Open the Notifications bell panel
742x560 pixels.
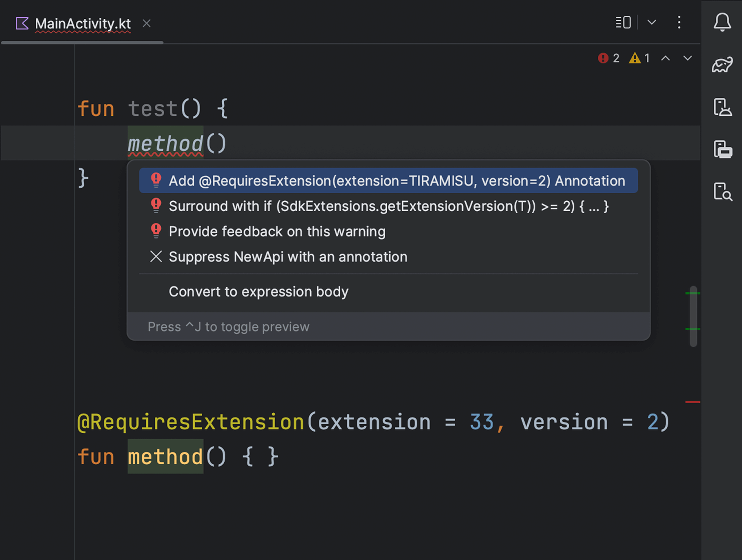(x=722, y=22)
